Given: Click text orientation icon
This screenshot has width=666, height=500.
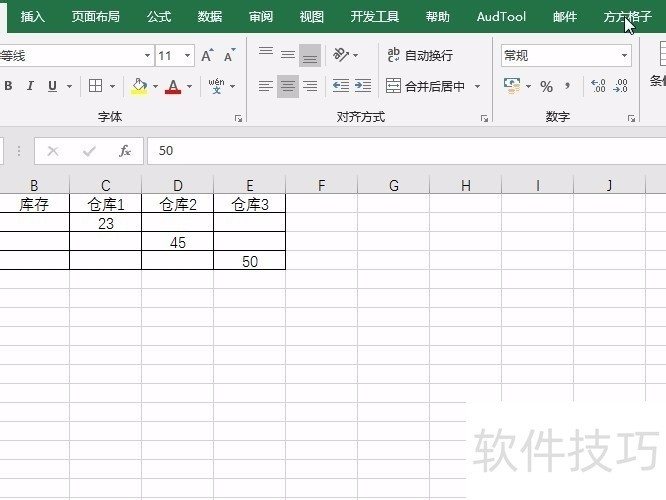Looking at the screenshot, I should click(341, 54).
